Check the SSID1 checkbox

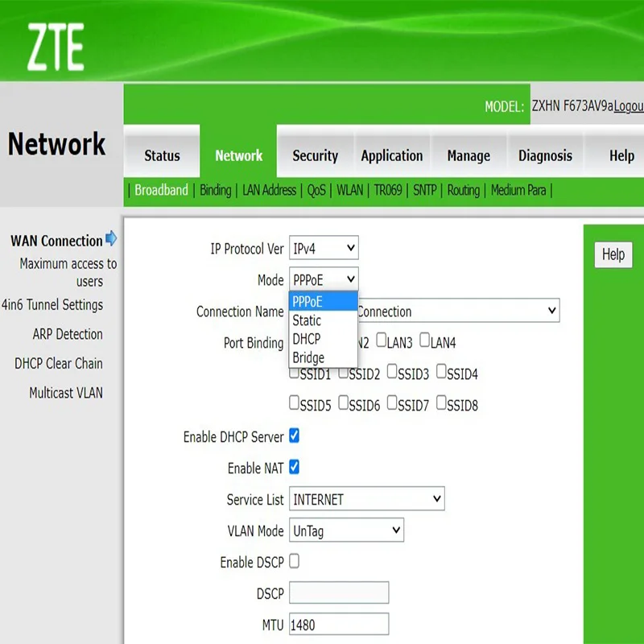295,372
